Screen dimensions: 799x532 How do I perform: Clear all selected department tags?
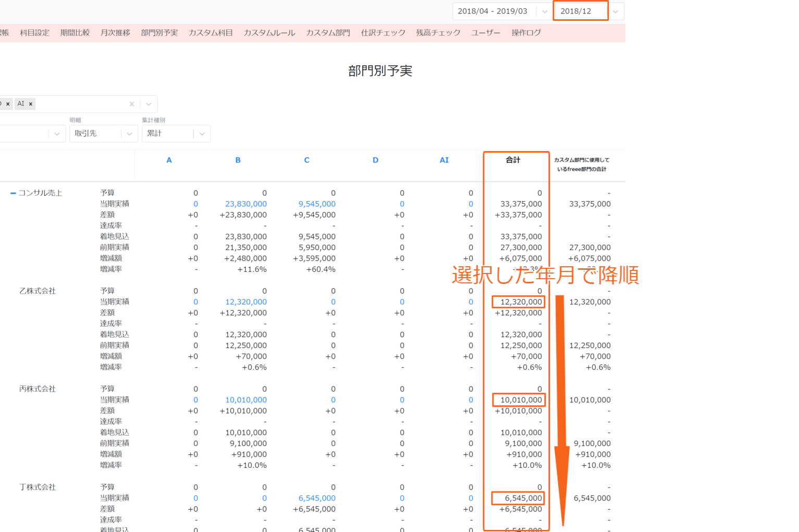pos(132,104)
